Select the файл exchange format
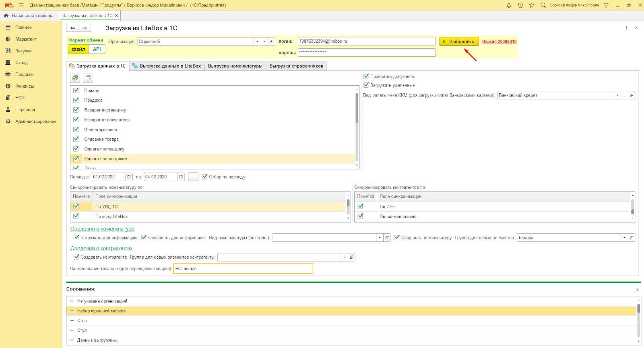The image size is (644, 348). point(78,49)
